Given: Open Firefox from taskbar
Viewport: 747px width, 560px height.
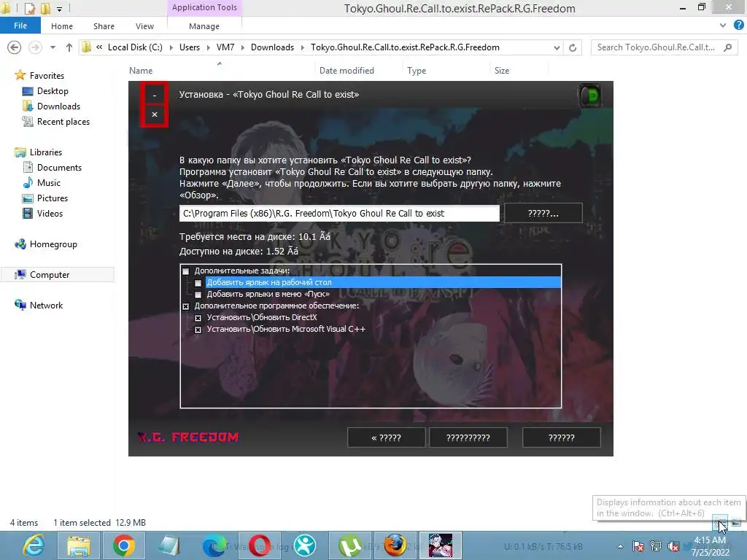Looking at the screenshot, I should pyautogui.click(x=395, y=545).
